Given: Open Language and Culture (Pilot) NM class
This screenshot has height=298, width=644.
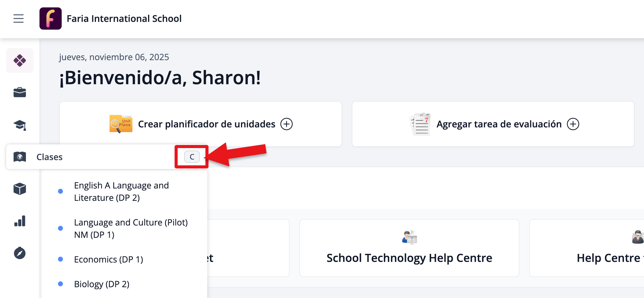Looking at the screenshot, I should point(131,229).
